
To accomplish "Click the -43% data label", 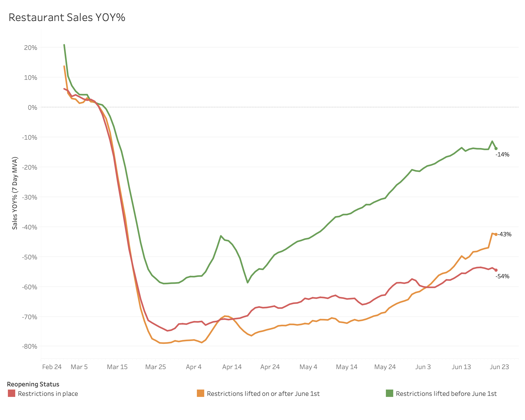I will (505, 234).
